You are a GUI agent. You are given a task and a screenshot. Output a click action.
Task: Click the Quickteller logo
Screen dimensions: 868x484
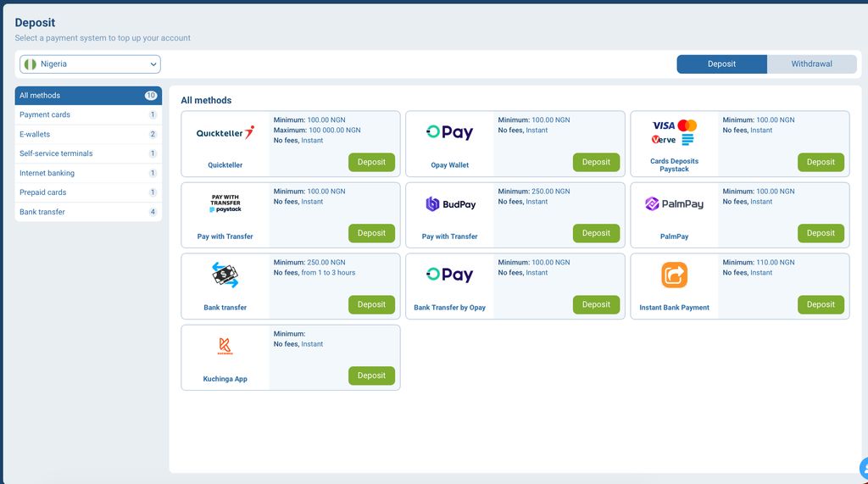tap(225, 132)
